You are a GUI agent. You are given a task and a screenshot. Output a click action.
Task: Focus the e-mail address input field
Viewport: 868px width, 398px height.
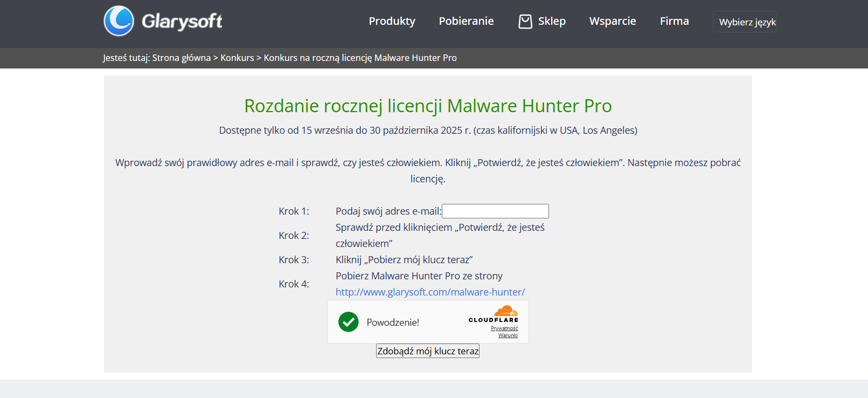pyautogui.click(x=495, y=211)
